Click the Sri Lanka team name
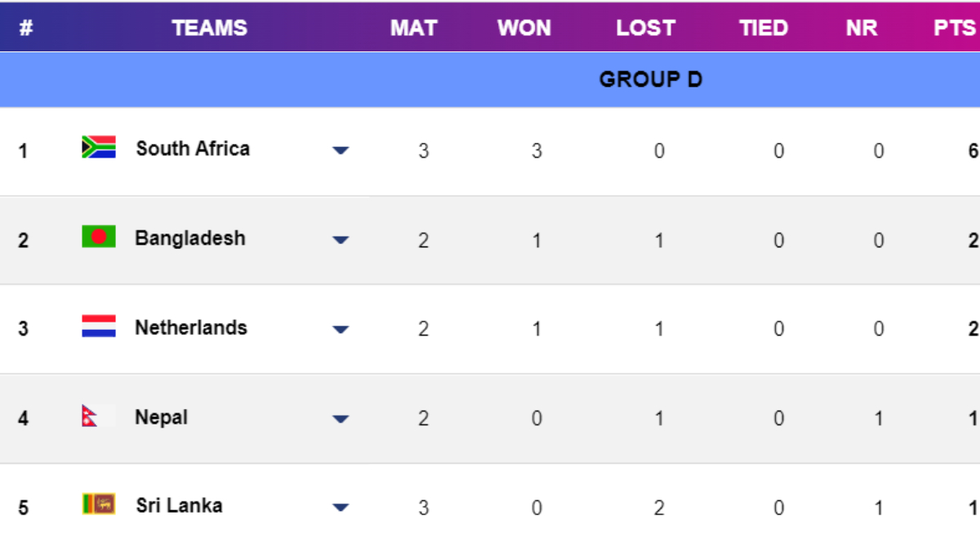This screenshot has width=980, height=551. pyautogui.click(x=179, y=505)
